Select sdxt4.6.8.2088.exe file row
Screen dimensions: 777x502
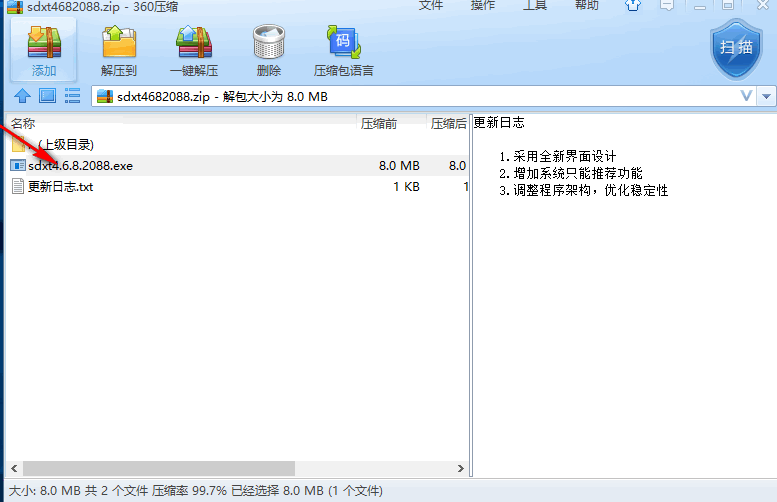238,166
